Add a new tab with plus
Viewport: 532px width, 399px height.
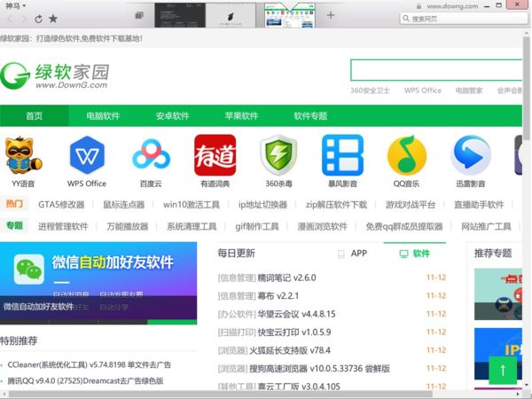pyautogui.click(x=331, y=15)
